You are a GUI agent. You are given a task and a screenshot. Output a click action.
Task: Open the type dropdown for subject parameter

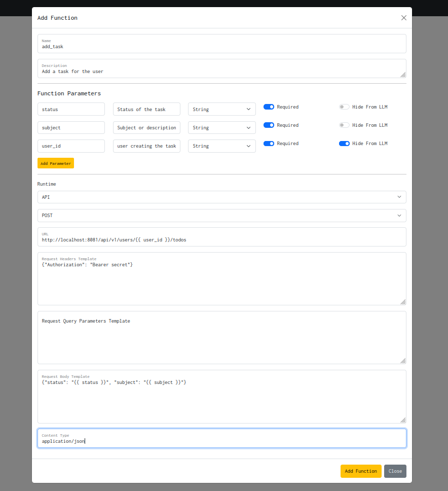[221, 127]
